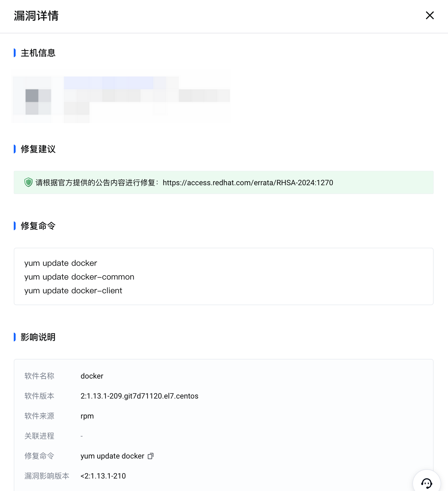Image resolution: width=448 pixels, height=491 pixels.
Task: Click the 漏洞影响版本 field label
Action: [x=47, y=476]
